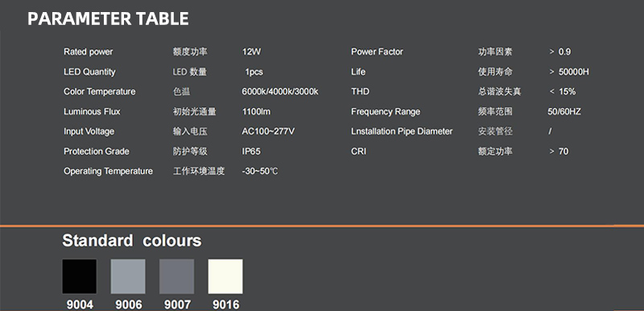Click the 1100lm value
Image resolution: width=644 pixels, height=311 pixels.
pos(256,112)
